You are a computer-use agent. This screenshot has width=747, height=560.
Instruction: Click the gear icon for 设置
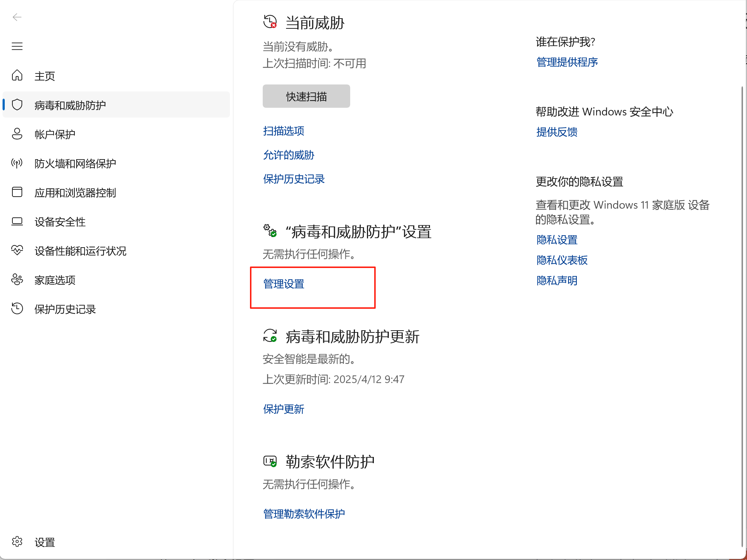[17, 541]
